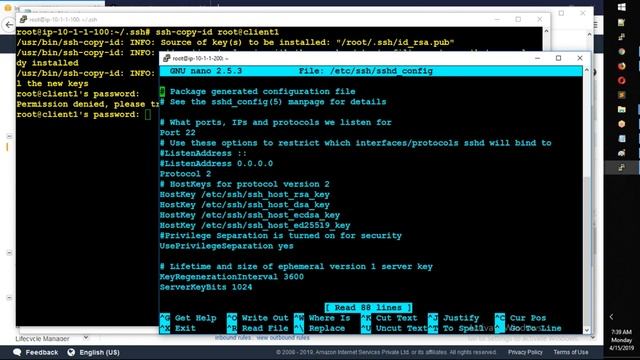640x360 pixels.
Task: Click the Port 22 line
Action: click(178, 133)
